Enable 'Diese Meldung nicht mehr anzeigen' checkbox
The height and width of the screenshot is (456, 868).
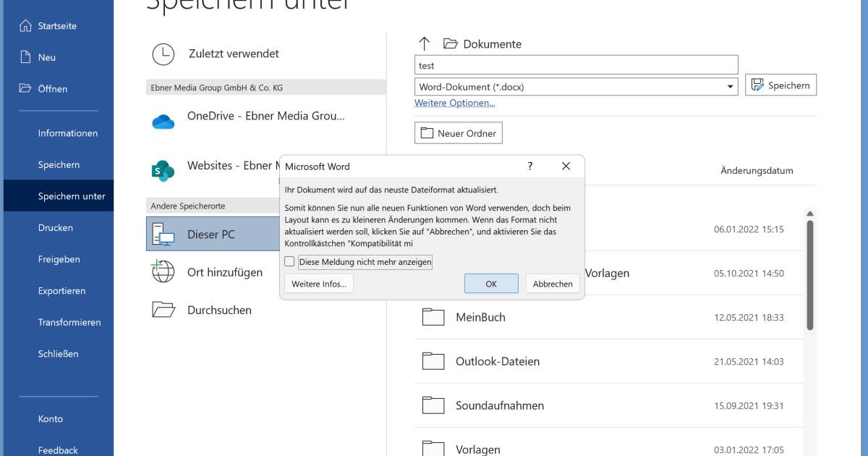[289, 262]
